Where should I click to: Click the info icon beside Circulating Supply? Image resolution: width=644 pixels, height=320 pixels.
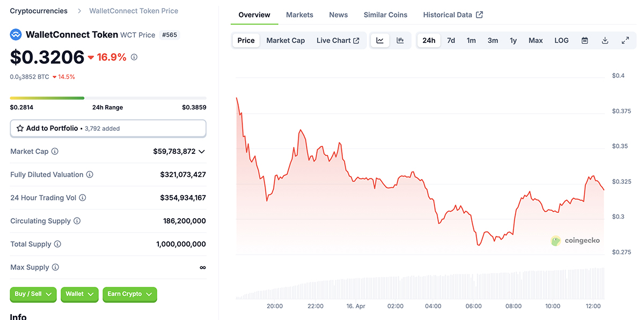click(77, 221)
